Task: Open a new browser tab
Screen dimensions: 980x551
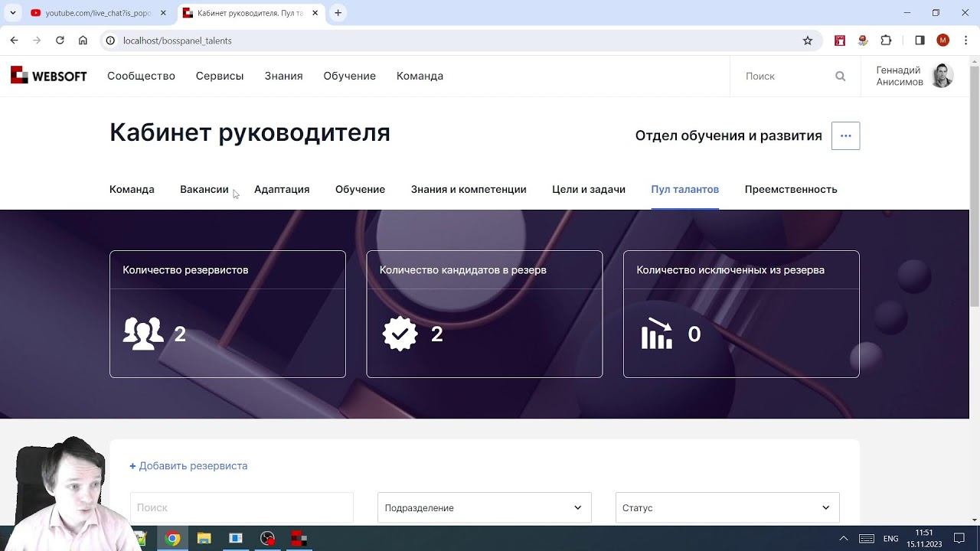Action: [338, 13]
